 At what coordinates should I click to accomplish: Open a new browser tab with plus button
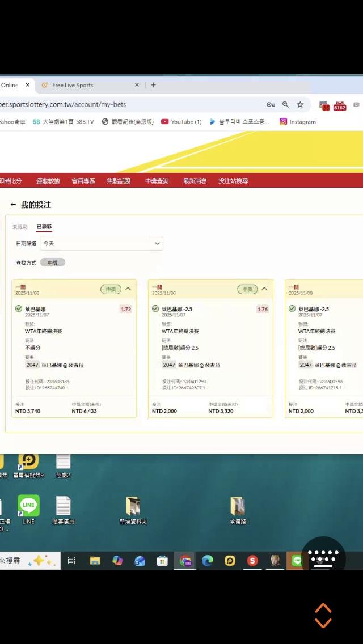[153, 85]
